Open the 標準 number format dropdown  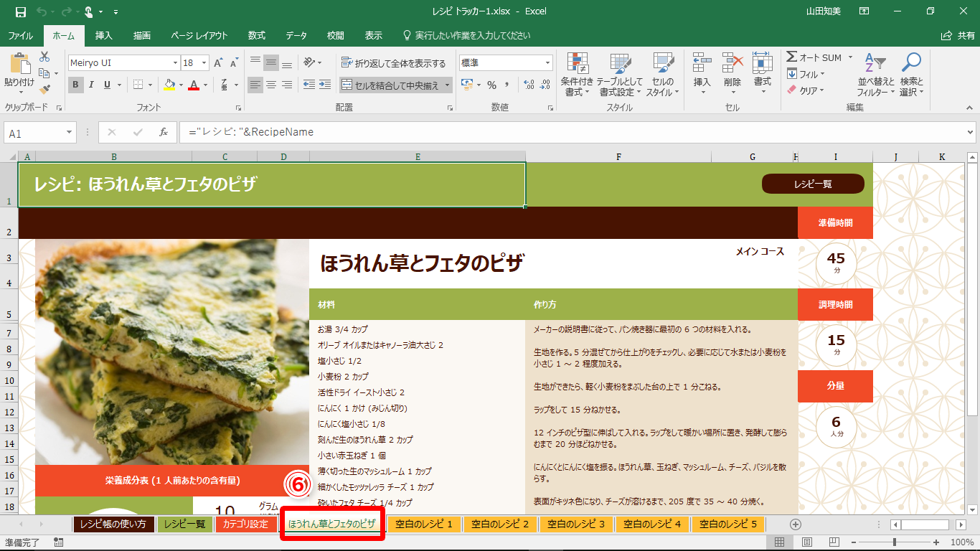(548, 63)
